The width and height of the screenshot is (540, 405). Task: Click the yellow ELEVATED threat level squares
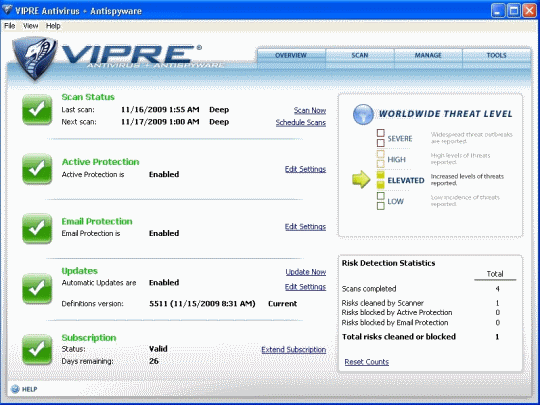381,180
